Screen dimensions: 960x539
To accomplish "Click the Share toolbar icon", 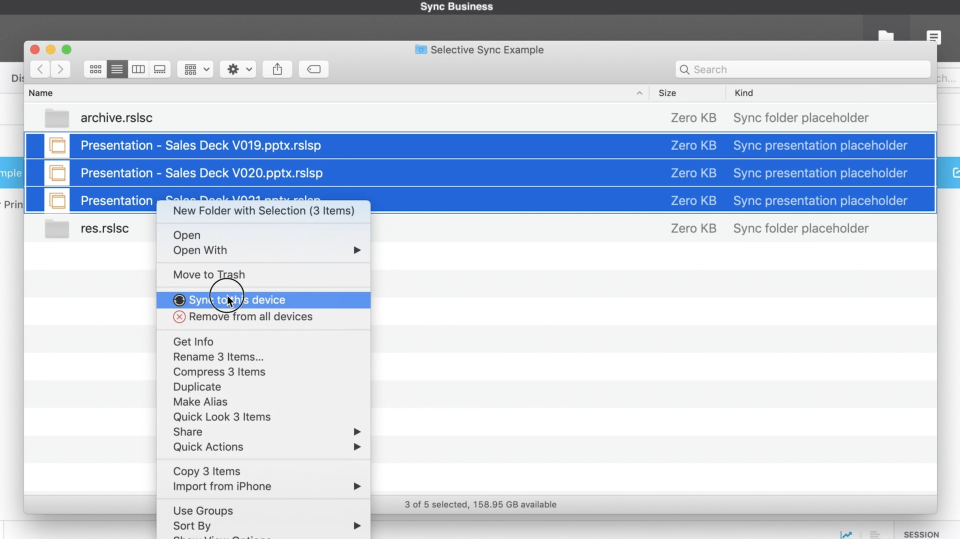I will [x=277, y=69].
